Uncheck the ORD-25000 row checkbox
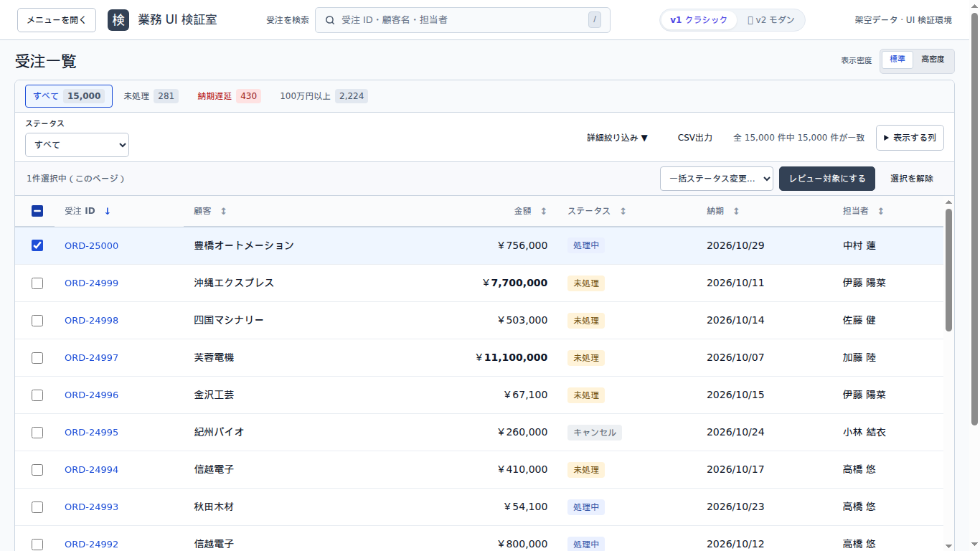This screenshot has width=980, height=551. [37, 245]
